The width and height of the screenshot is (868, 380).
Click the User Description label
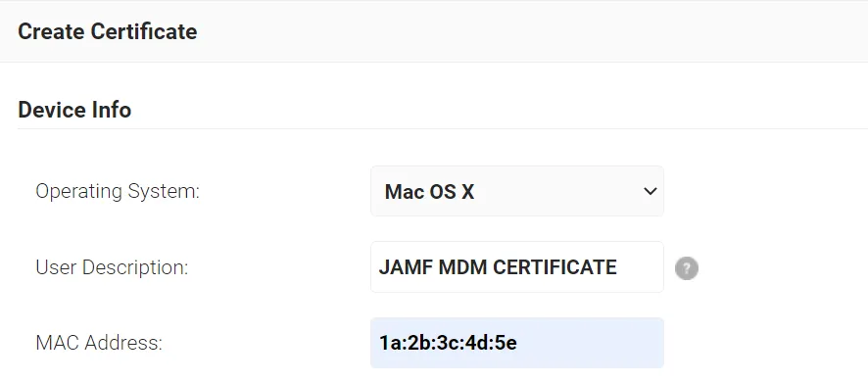click(112, 267)
